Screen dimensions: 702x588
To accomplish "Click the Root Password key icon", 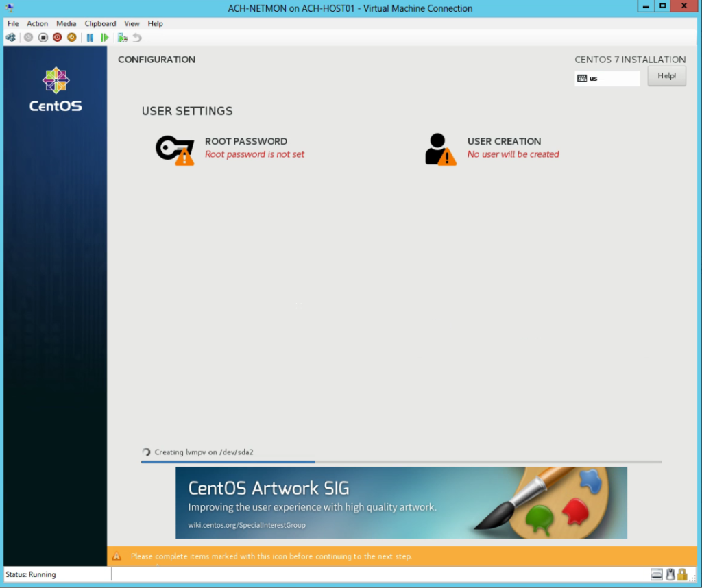I will [x=175, y=150].
